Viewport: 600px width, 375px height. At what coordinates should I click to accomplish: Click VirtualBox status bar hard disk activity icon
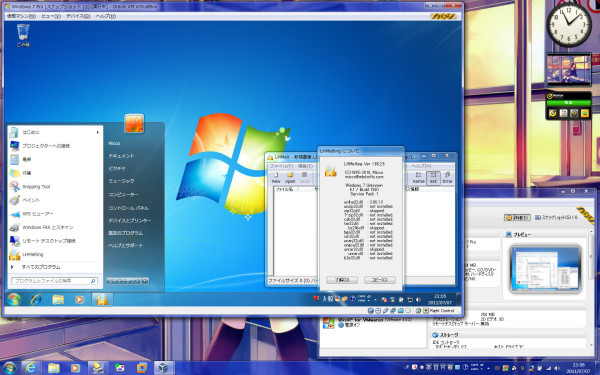point(371,311)
